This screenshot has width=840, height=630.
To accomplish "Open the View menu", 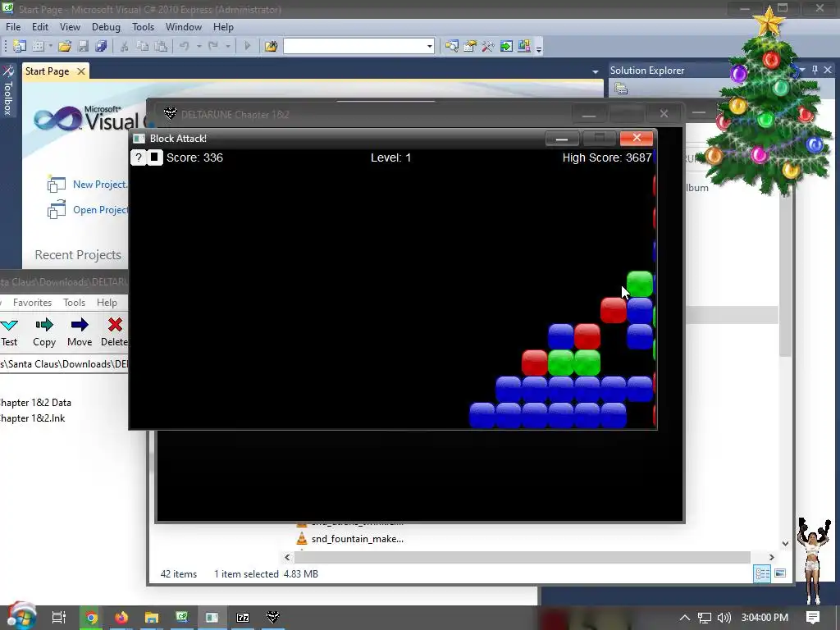I will coord(70,27).
